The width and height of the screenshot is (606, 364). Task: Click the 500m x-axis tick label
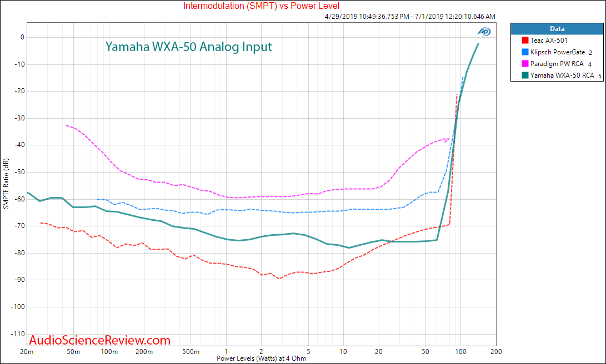point(191,352)
